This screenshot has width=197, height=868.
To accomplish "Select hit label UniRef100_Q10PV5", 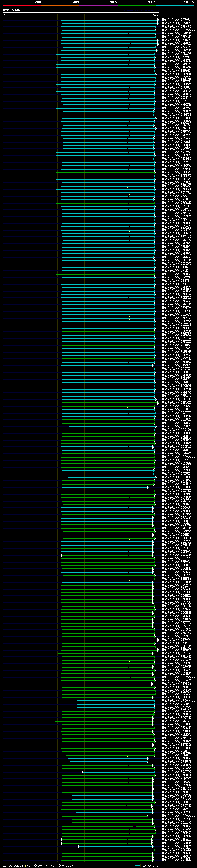I will [x=177, y=84].
